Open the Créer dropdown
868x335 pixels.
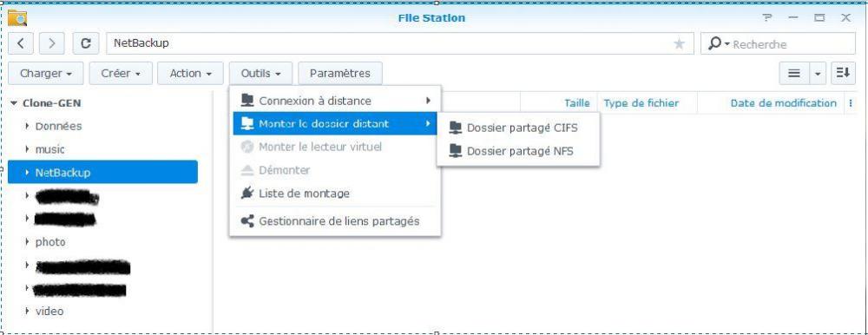coord(120,73)
